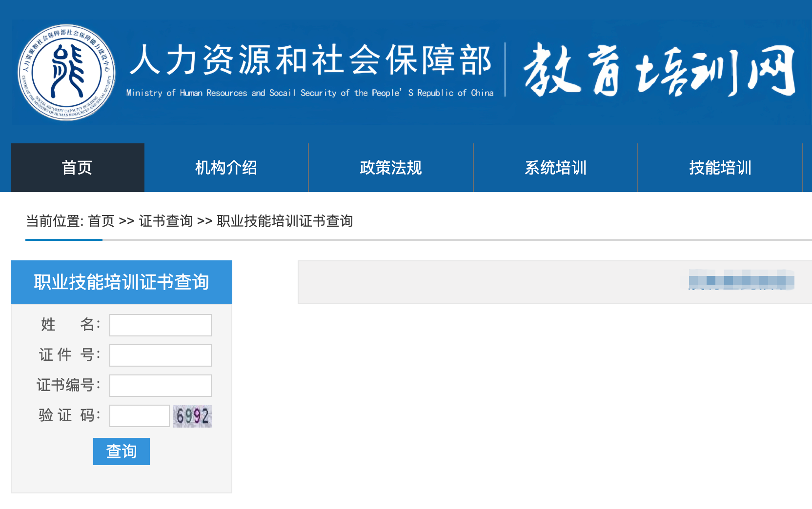Screen dimensions: 812x509
Task: Click the 证书编号 field label
Action: [69, 385]
